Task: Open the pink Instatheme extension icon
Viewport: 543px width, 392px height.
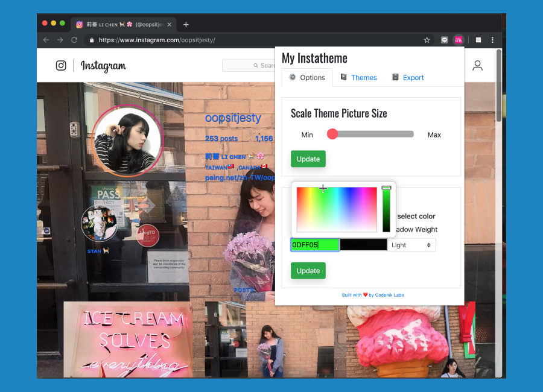Action: (x=459, y=40)
